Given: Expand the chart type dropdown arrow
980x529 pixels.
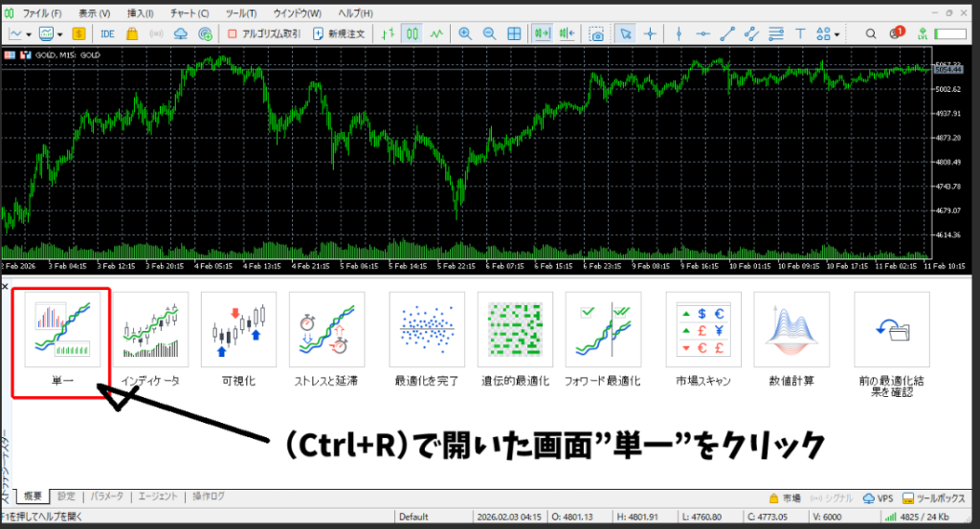Looking at the screenshot, I should 31,33.
